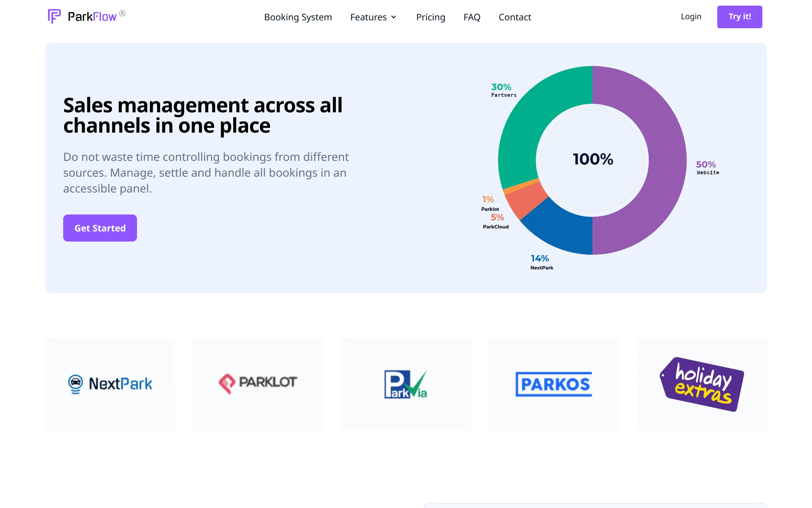Image resolution: width=812 pixels, height=508 pixels.
Task: Click the Login link
Action: [x=691, y=16]
